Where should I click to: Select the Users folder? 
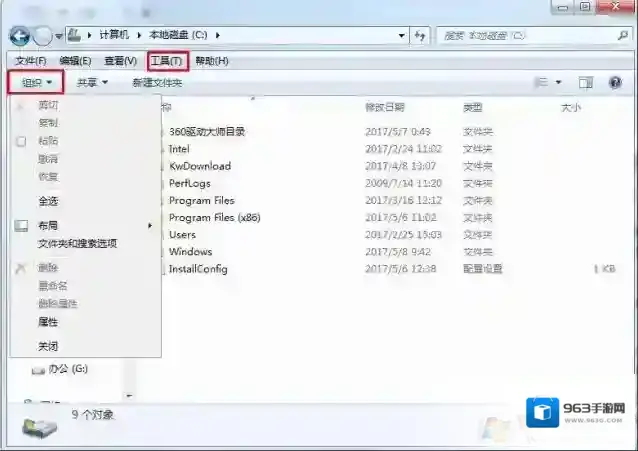182,234
